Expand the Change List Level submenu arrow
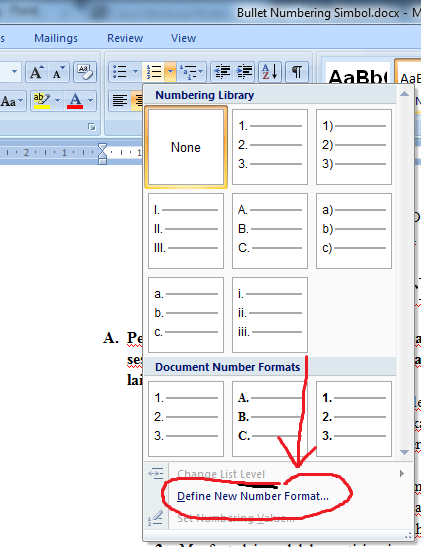Image resolution: width=421 pixels, height=547 pixels. (x=402, y=473)
